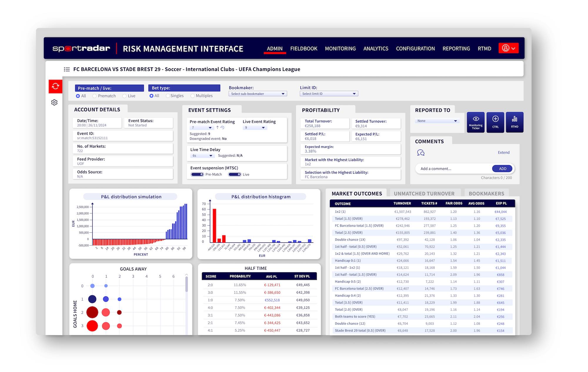Open the settings gear in the sidebar

click(54, 102)
